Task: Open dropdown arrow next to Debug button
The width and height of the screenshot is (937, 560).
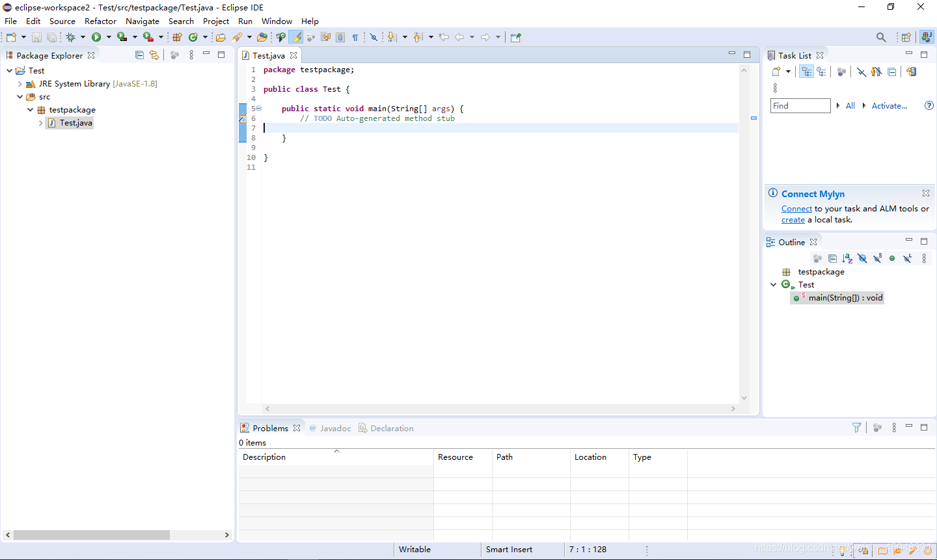Action: [83, 37]
